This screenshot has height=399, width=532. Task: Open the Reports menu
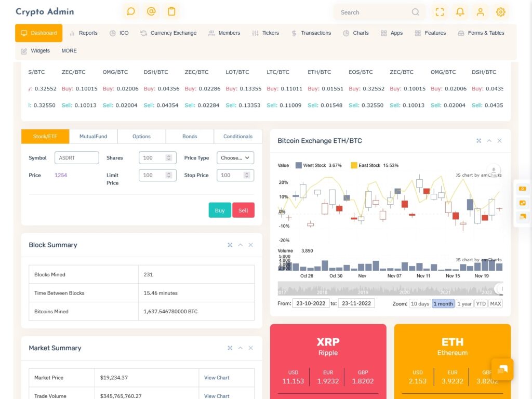[84, 33]
